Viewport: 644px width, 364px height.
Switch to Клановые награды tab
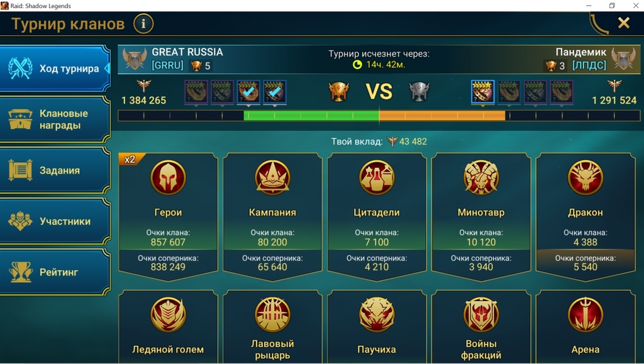(x=55, y=119)
